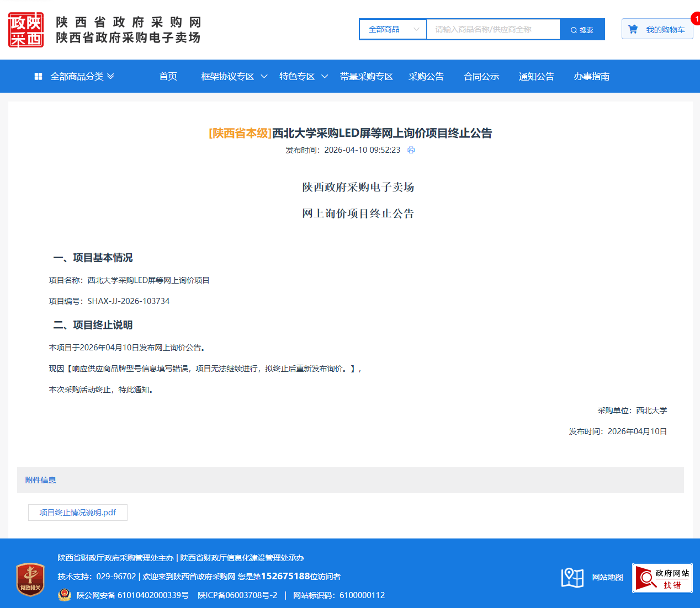Viewport: 700px width, 608px height.
Task: Click the 党政机关 badge icon in footer
Action: pyautogui.click(x=30, y=579)
